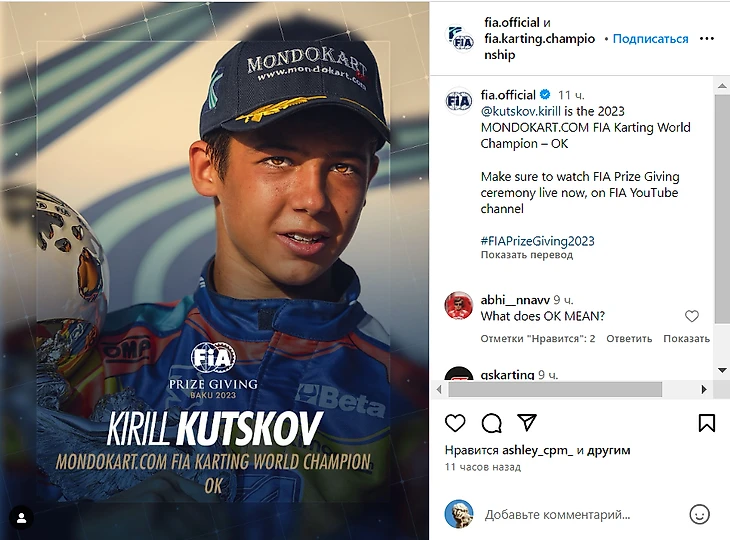The image size is (730, 540).
Task: Click Показать перевод translation link
Action: [x=527, y=255]
